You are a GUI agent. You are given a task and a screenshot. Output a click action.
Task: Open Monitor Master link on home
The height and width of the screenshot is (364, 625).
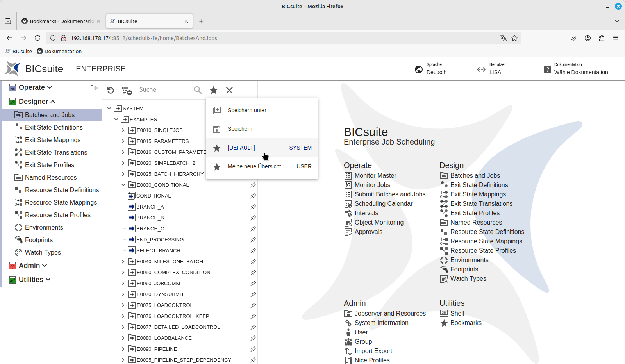coord(375,176)
